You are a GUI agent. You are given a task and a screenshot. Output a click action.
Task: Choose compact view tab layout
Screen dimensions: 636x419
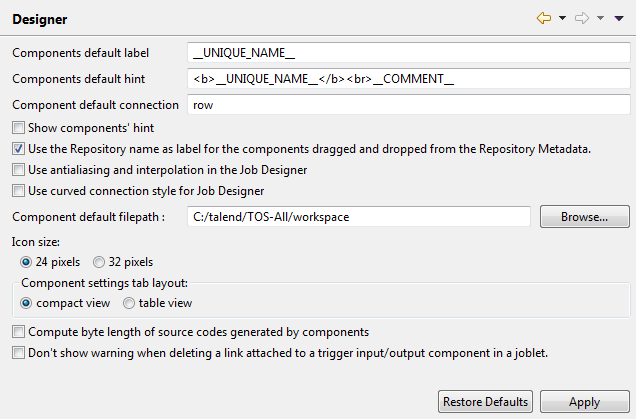coord(28,303)
